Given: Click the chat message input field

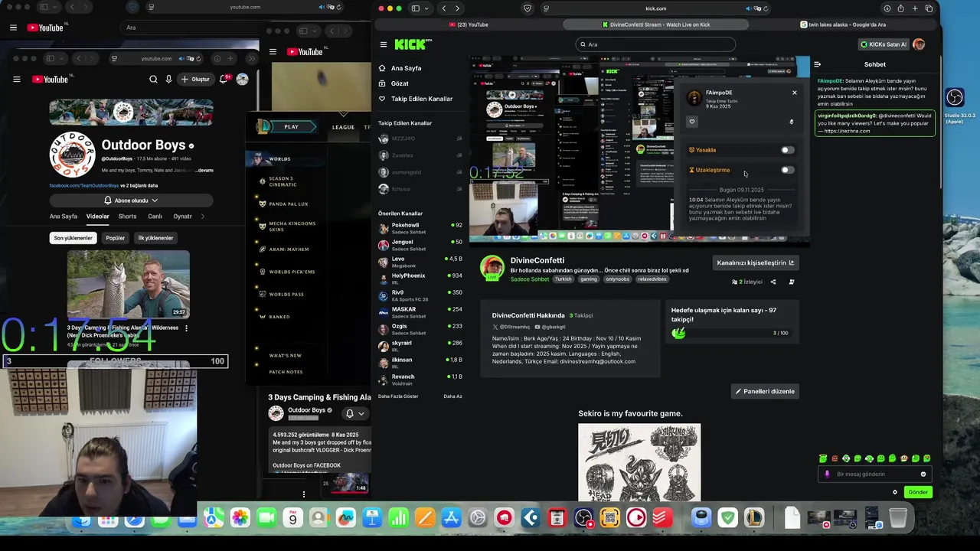Looking at the screenshot, I should pyautogui.click(x=874, y=474).
